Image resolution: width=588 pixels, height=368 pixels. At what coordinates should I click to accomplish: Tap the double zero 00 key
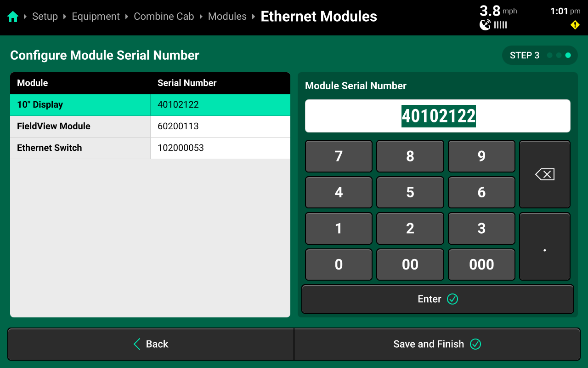410,264
